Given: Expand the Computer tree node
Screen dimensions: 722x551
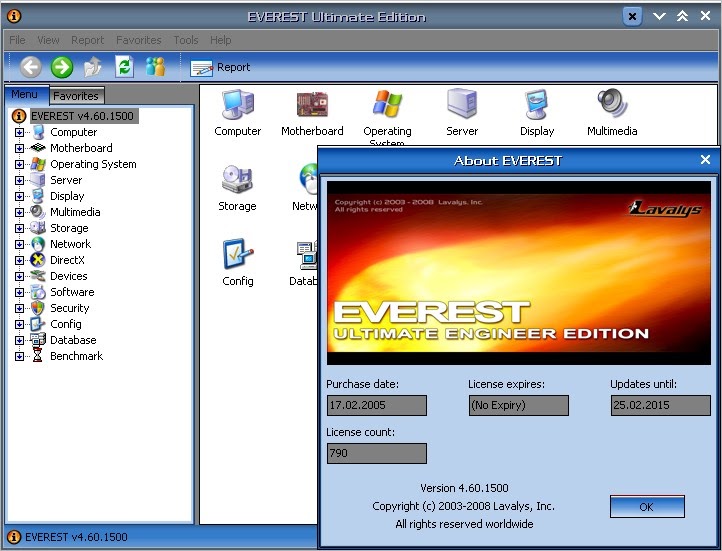Looking at the screenshot, I should coord(19,133).
